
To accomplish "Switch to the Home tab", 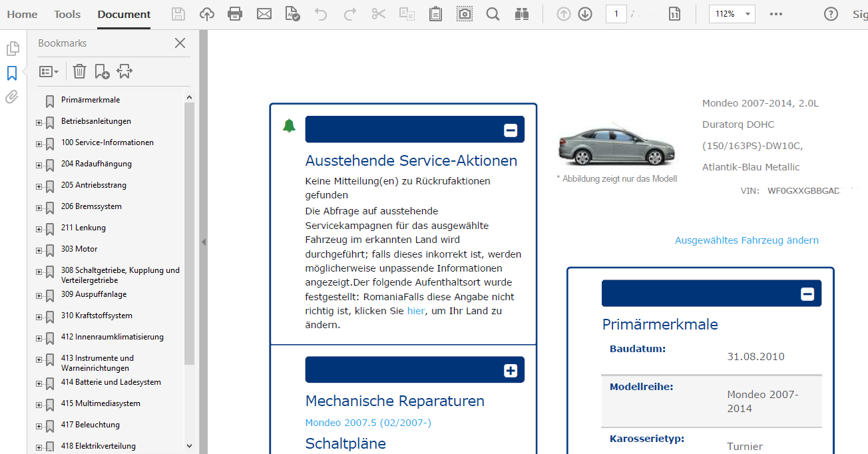I will coord(22,14).
